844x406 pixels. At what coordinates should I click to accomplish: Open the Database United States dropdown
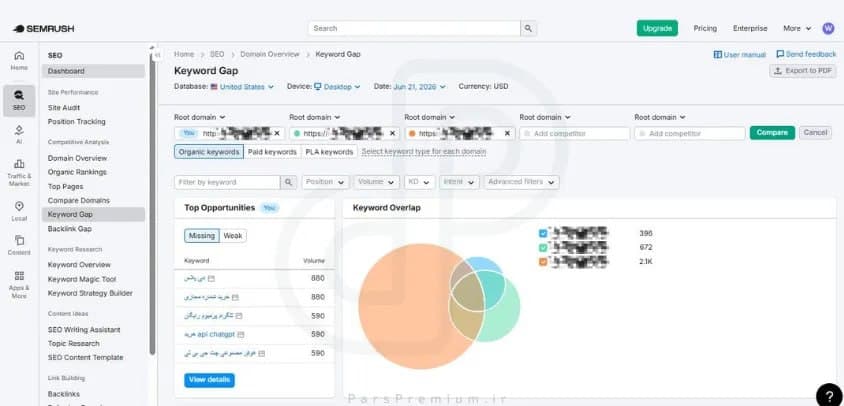pos(242,87)
